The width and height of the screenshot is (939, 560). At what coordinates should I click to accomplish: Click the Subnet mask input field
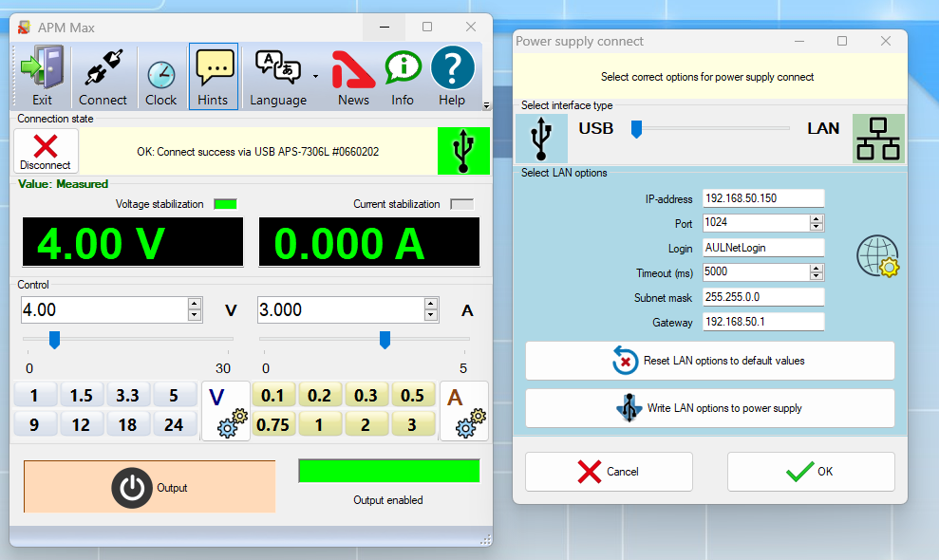pyautogui.click(x=763, y=297)
